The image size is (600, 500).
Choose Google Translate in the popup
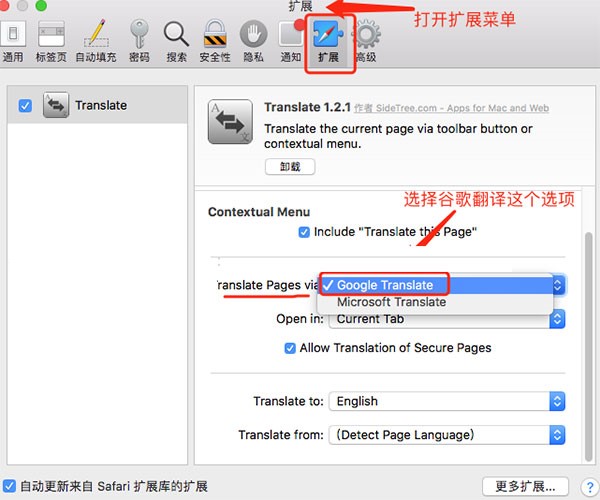(x=435, y=285)
